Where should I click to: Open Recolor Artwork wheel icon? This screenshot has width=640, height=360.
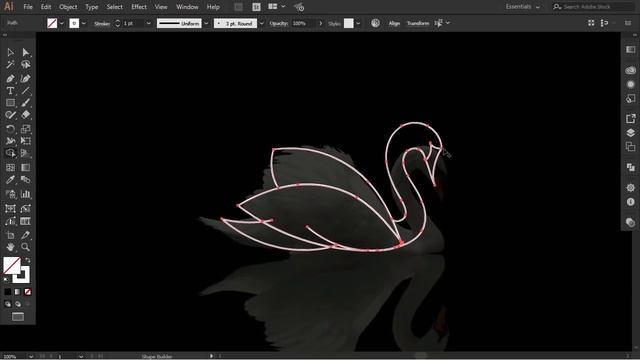pyautogui.click(x=376, y=23)
